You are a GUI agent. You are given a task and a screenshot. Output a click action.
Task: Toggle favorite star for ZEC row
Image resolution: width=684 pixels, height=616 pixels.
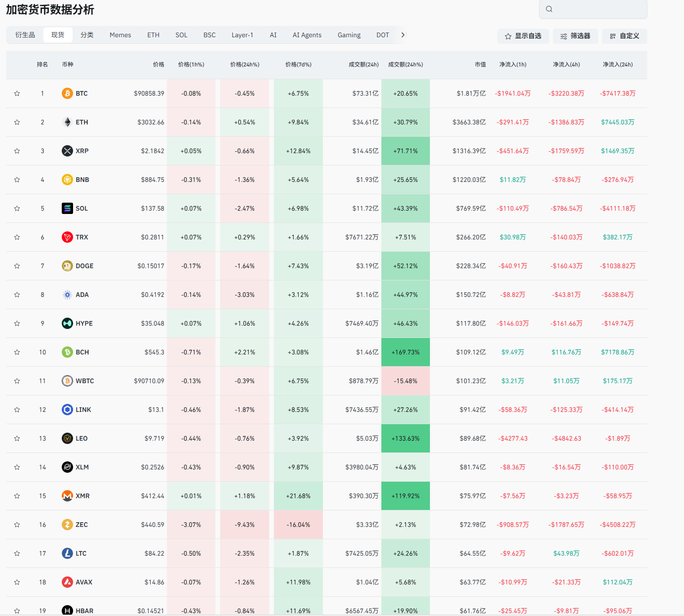(17, 525)
